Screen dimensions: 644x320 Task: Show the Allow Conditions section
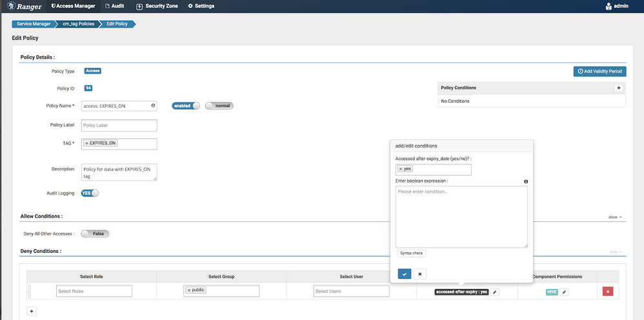pyautogui.click(x=615, y=217)
